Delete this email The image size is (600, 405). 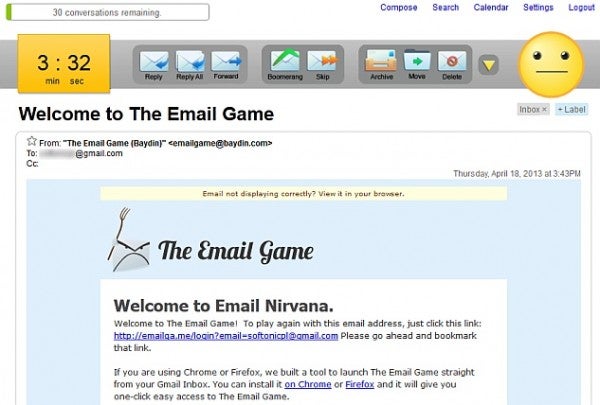click(x=452, y=65)
